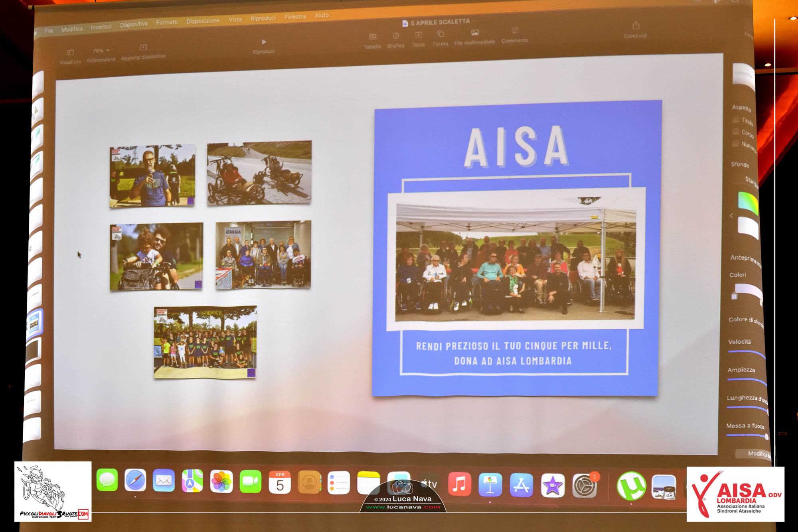798x532 pixels.
Task: Adjust the Velocità slider
Action: click(747, 353)
